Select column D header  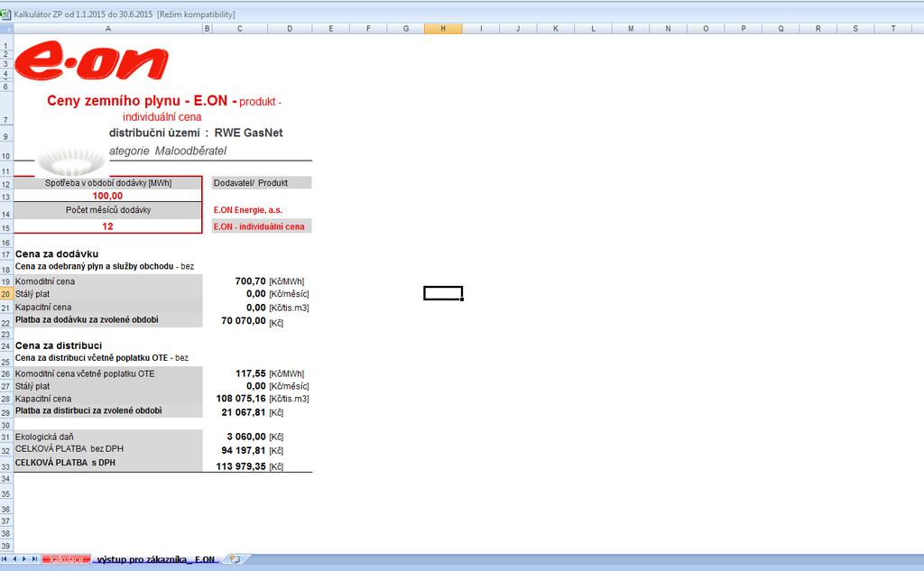coord(290,28)
